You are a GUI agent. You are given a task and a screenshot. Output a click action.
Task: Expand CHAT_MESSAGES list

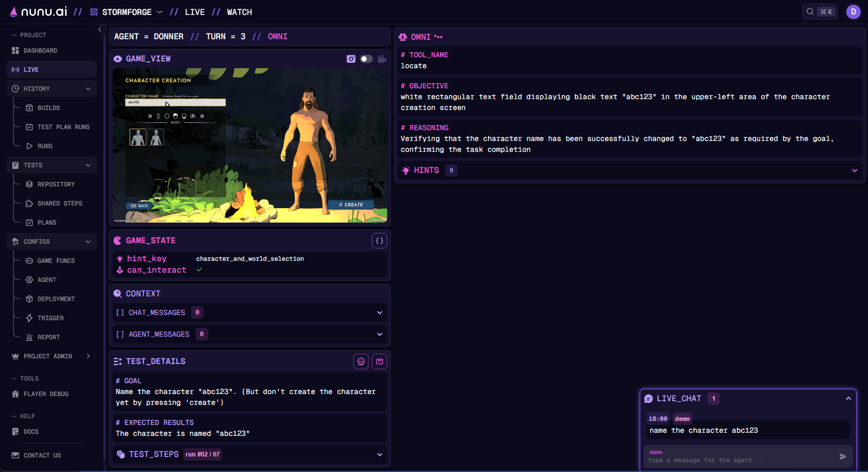coord(380,312)
